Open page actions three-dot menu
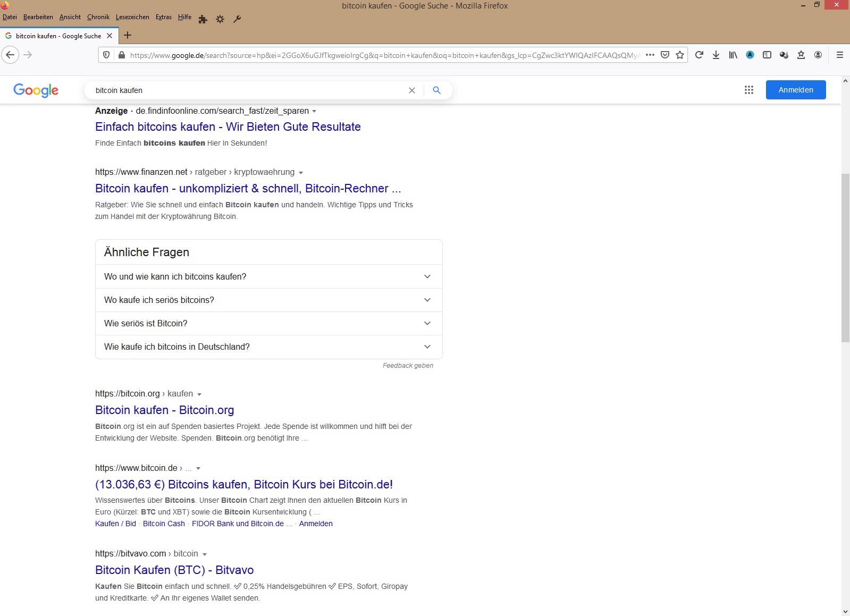The width and height of the screenshot is (850, 616). (650, 55)
